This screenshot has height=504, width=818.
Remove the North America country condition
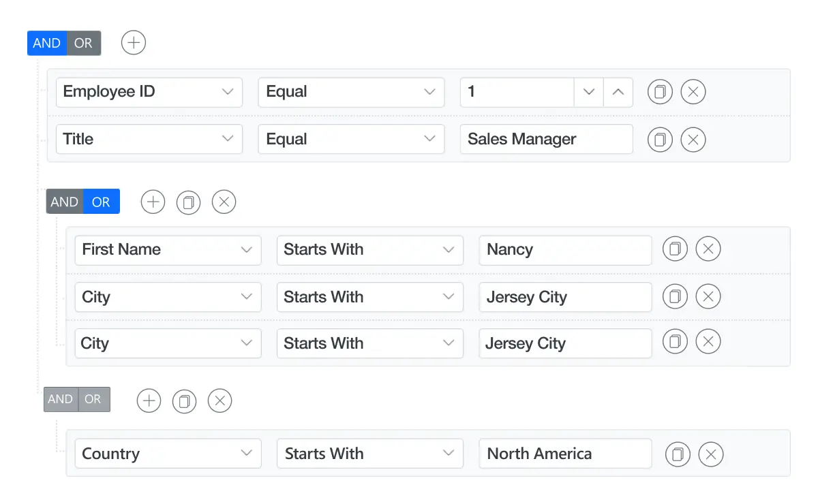[x=711, y=454]
